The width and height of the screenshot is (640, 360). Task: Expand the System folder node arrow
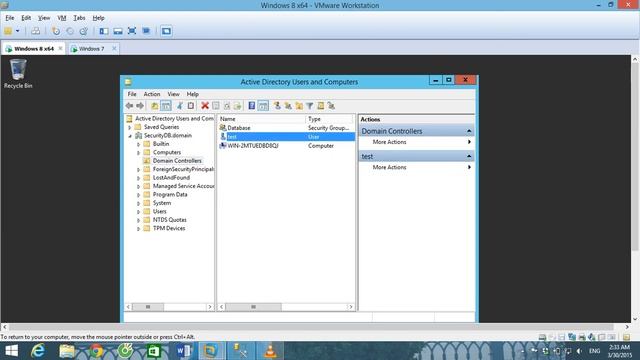pos(138,203)
